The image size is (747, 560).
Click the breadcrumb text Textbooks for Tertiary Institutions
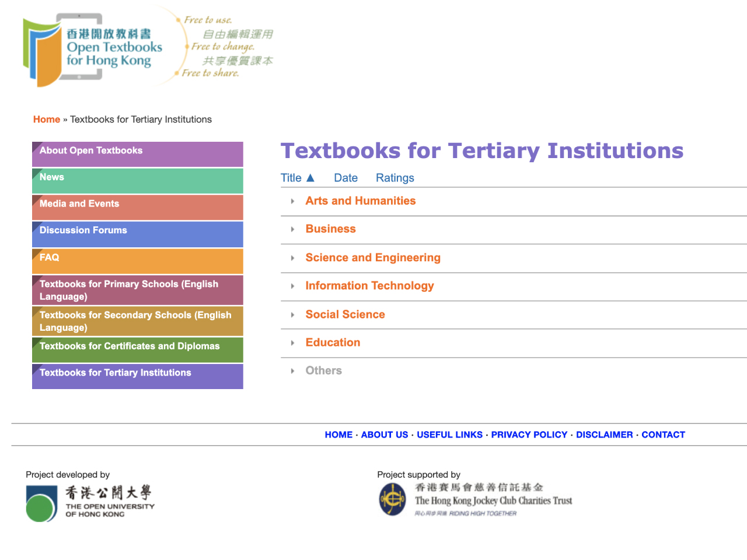click(x=141, y=120)
